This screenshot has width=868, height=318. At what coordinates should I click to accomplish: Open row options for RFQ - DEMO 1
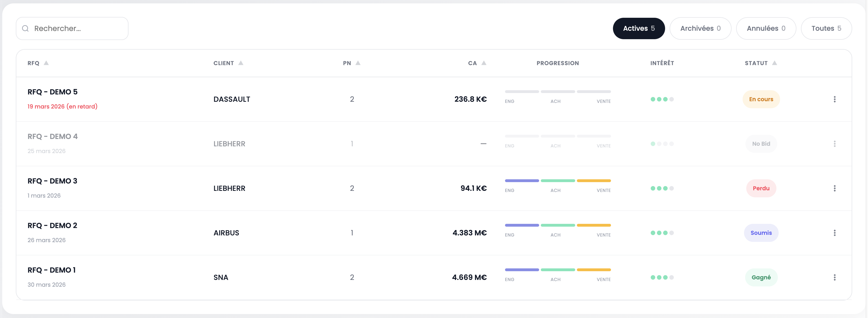834,277
